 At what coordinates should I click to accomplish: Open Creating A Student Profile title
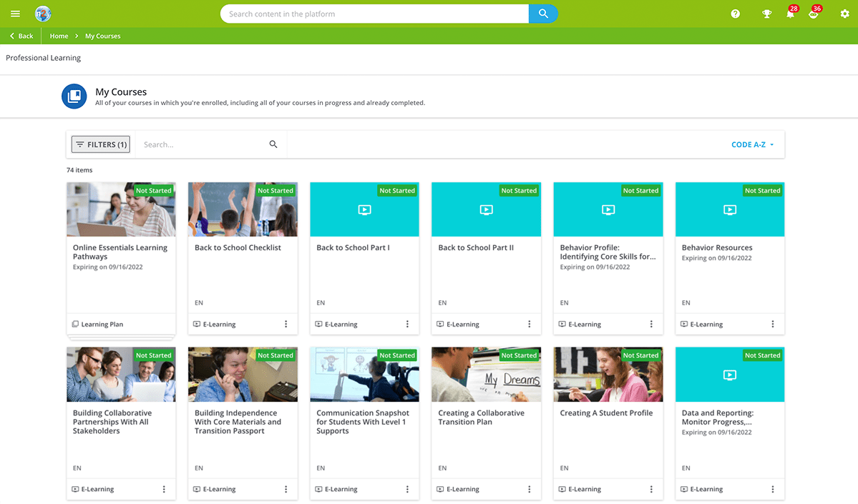606,413
